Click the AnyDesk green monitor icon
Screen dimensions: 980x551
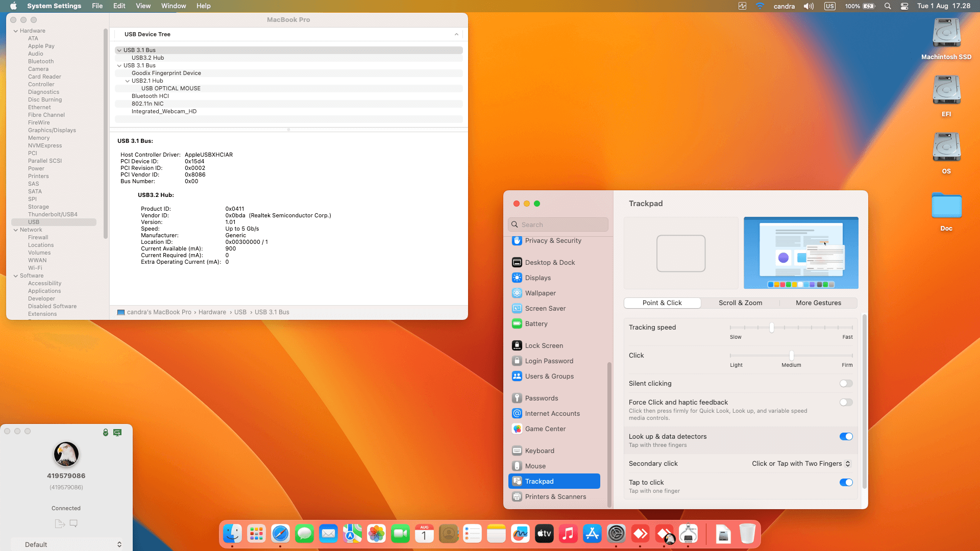tap(117, 432)
